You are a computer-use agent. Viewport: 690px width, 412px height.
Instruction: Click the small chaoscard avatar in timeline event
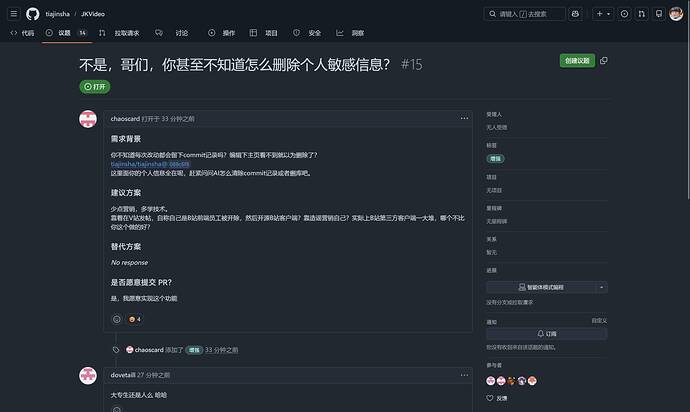pyautogui.click(x=130, y=350)
